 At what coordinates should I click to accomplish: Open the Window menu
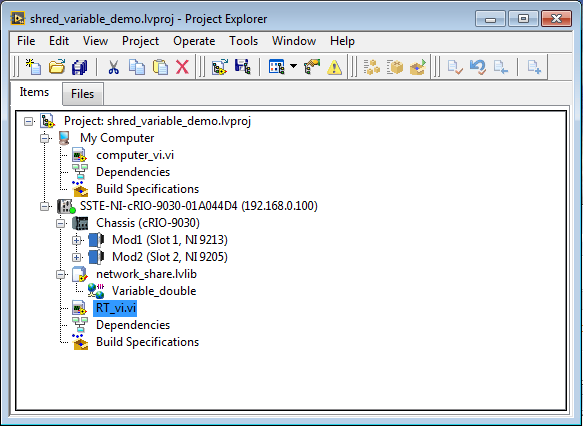pyautogui.click(x=294, y=41)
